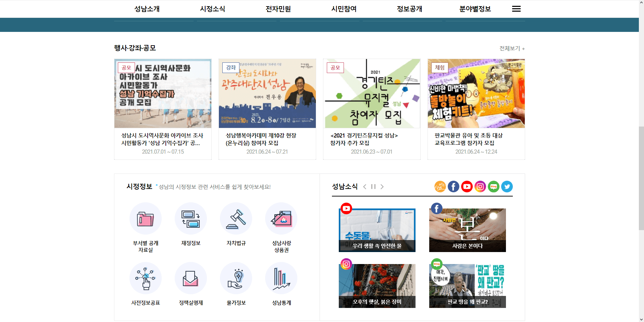Visit the Instagram profile icon
This screenshot has width=644, height=322.
480,187
